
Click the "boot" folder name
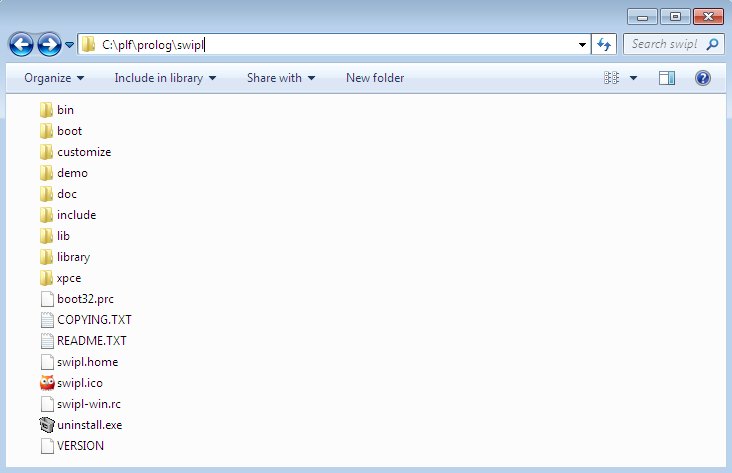[x=70, y=131]
